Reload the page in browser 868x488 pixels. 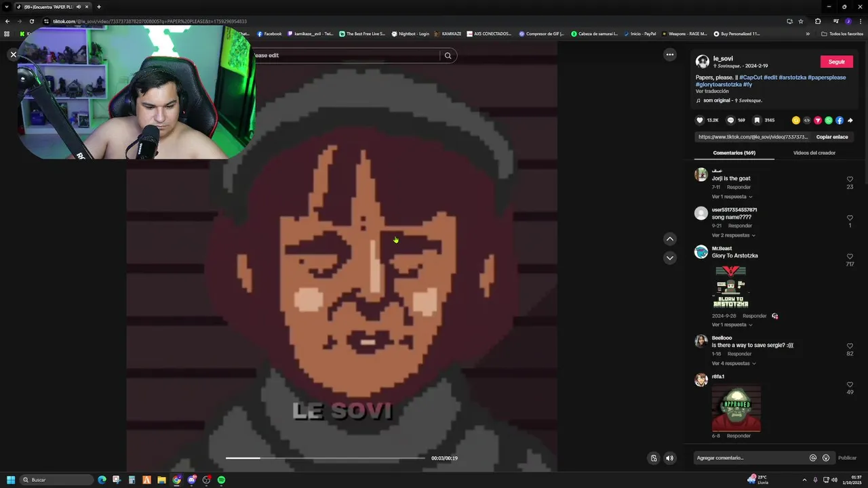pos(31,21)
